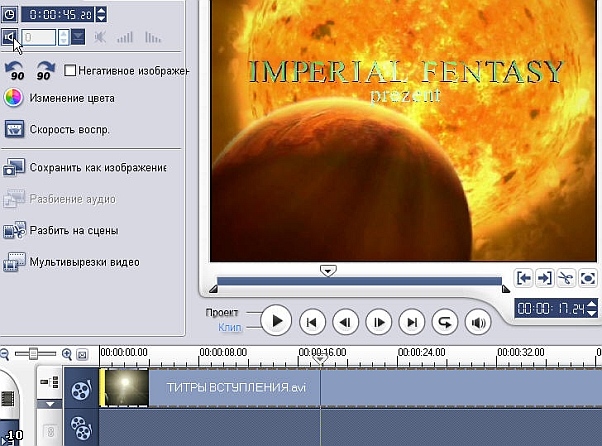Open Мультивырезки видео
Viewport: 602px width, 446px height.
[84, 262]
